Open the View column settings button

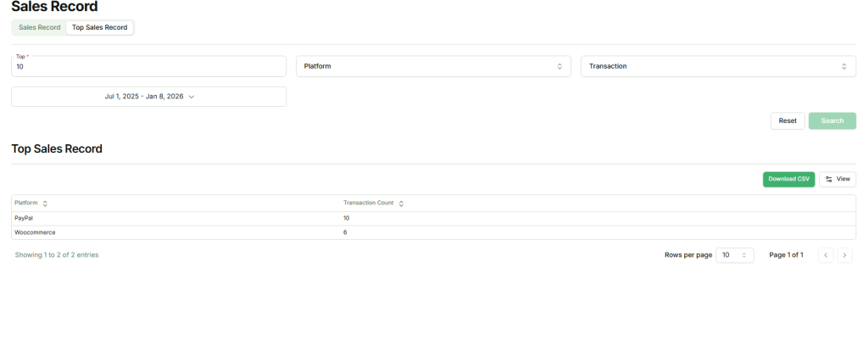point(837,179)
